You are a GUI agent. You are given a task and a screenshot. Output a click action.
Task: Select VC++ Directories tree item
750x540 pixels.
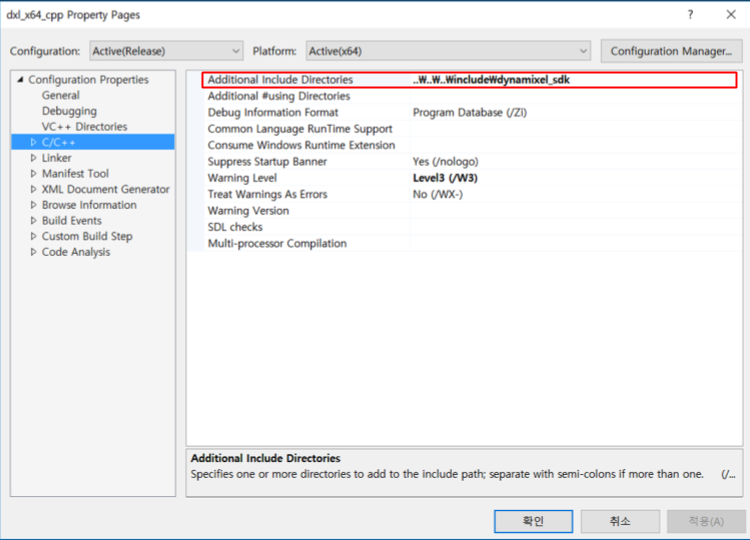pyautogui.click(x=84, y=127)
